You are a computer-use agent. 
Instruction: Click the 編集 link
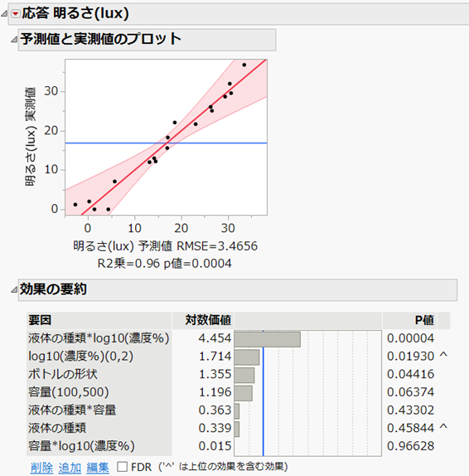coord(98,468)
